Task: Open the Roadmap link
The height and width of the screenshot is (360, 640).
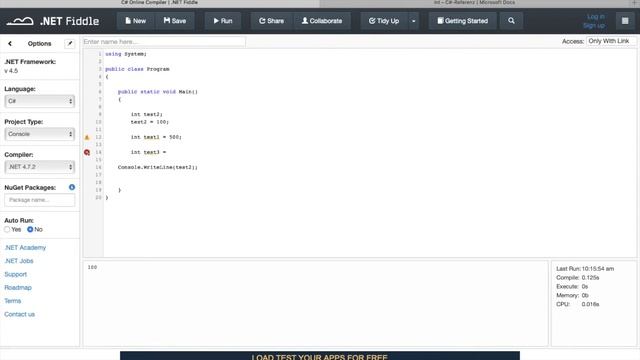Action: (x=18, y=287)
